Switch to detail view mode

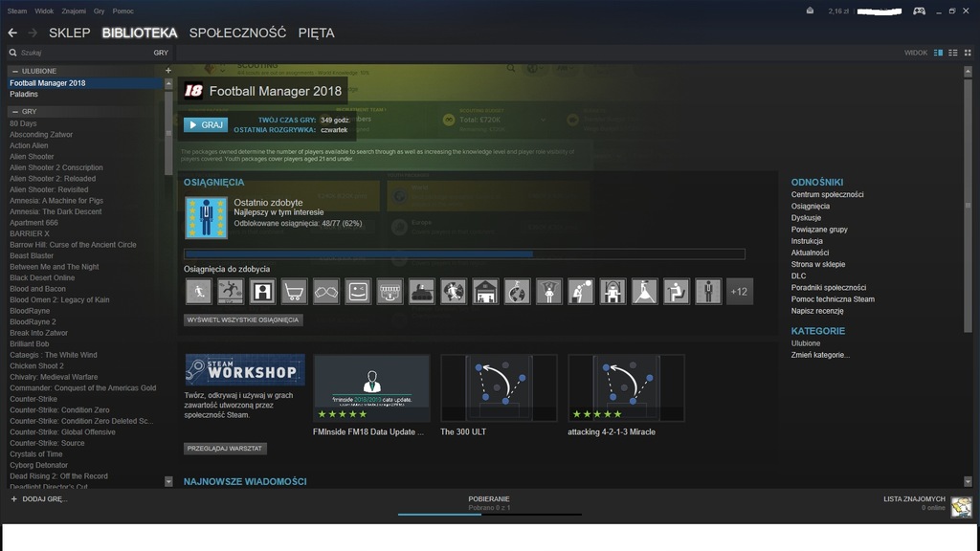point(938,53)
